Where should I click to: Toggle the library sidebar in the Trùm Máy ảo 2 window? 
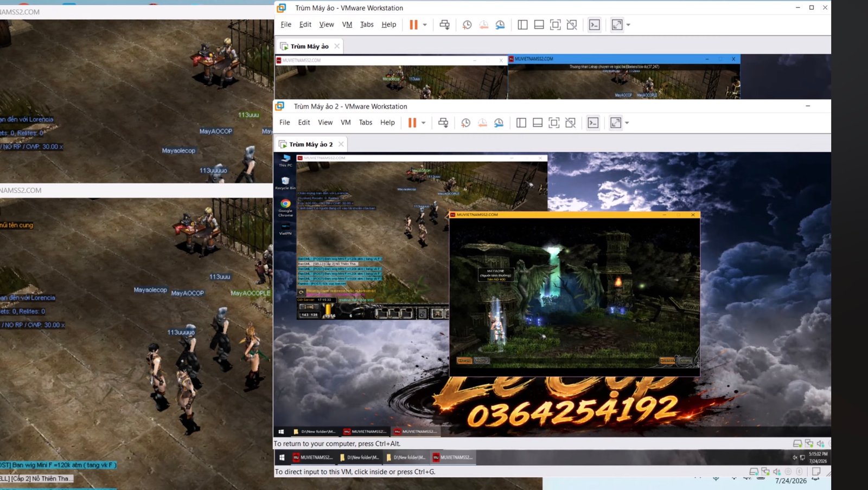point(521,122)
